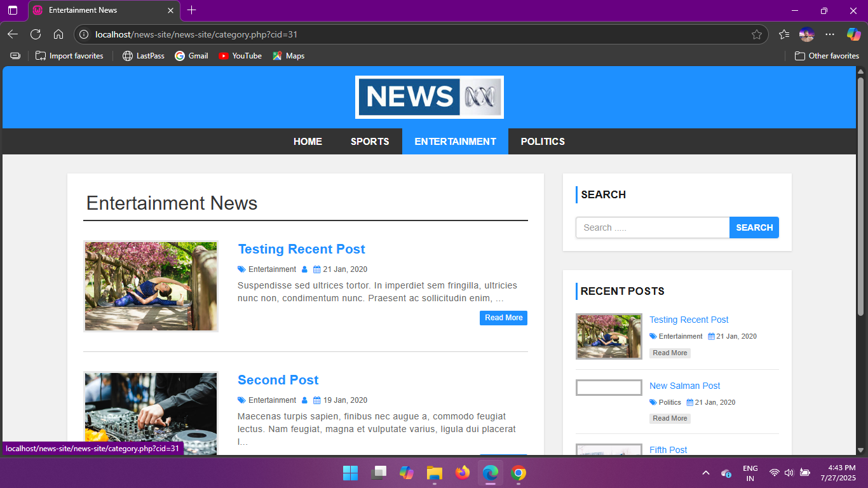Click the Import favorites shortcut
868x488 pixels.
coord(69,56)
